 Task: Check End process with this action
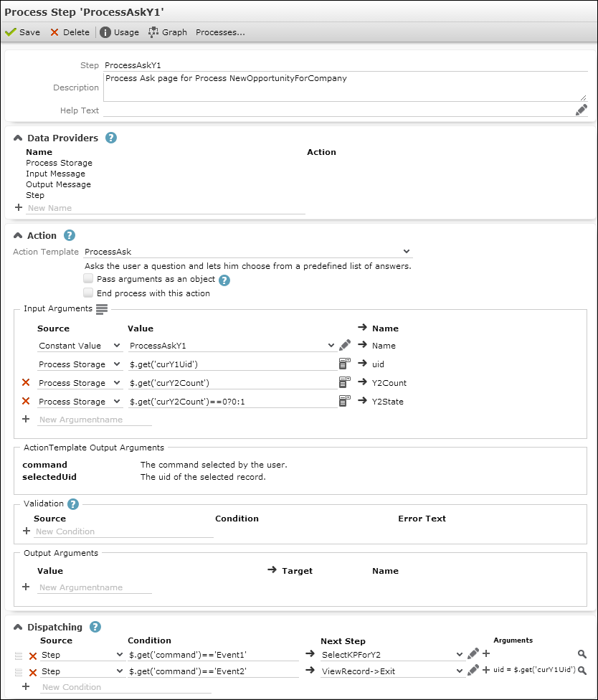[x=88, y=293]
